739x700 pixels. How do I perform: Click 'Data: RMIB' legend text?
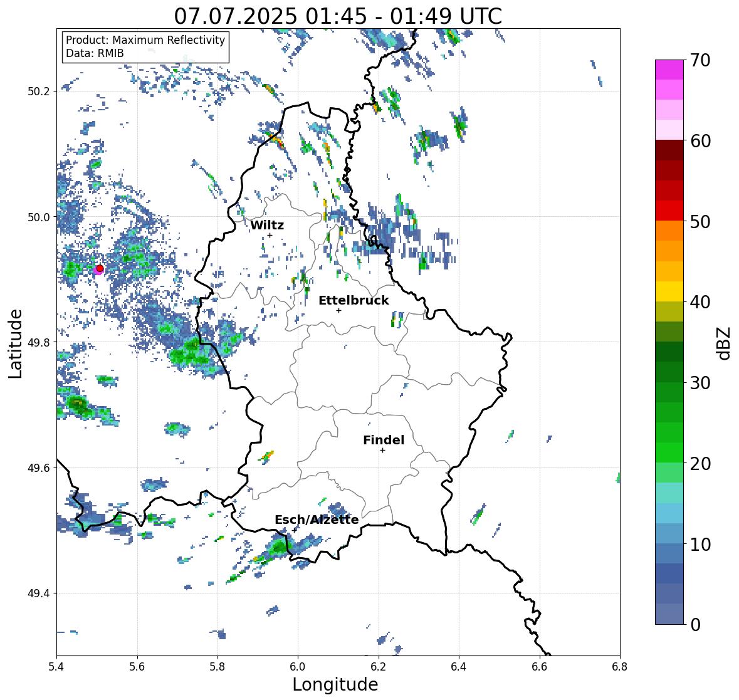click(95, 53)
